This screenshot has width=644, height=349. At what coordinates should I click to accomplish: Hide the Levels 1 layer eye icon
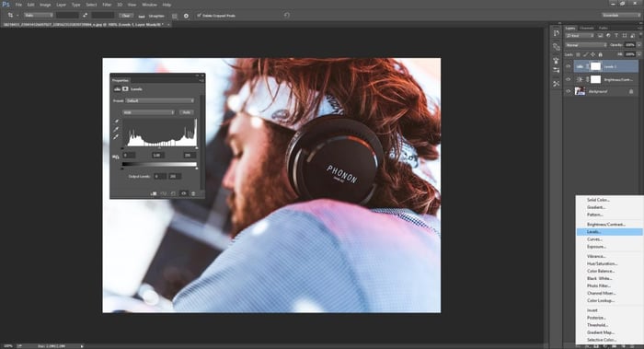click(569, 66)
